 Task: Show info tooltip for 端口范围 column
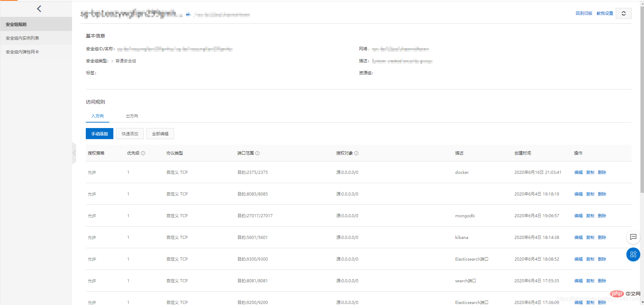(x=257, y=153)
